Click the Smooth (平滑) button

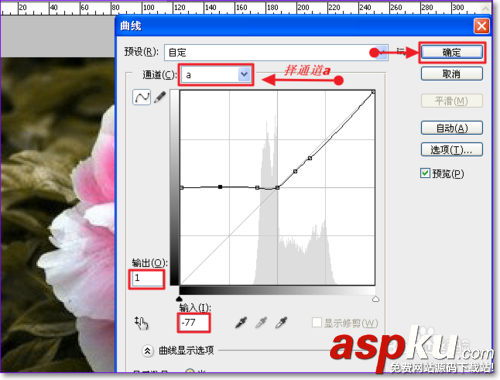452,101
